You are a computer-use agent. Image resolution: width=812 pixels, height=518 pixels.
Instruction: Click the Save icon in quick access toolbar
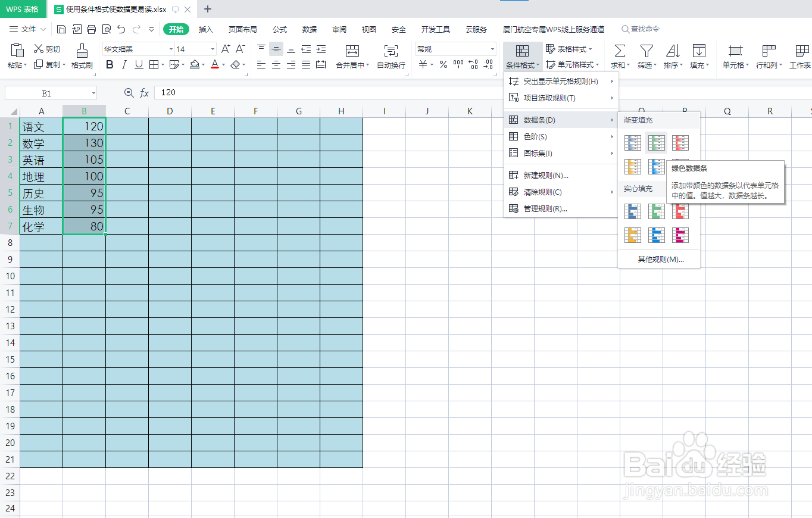pos(62,29)
